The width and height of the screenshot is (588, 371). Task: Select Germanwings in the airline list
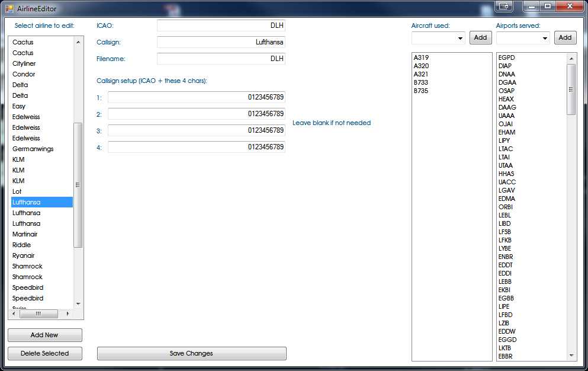pos(32,149)
